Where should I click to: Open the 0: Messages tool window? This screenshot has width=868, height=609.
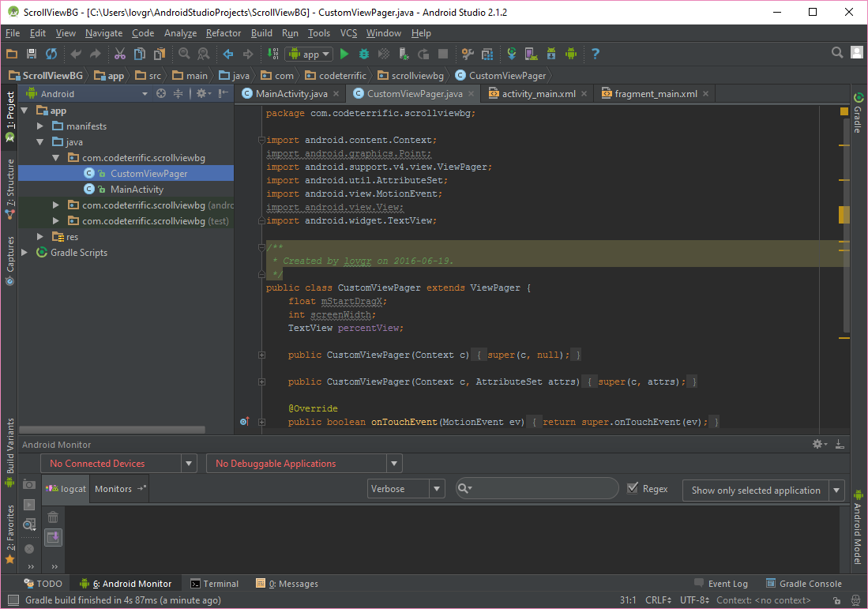click(287, 584)
